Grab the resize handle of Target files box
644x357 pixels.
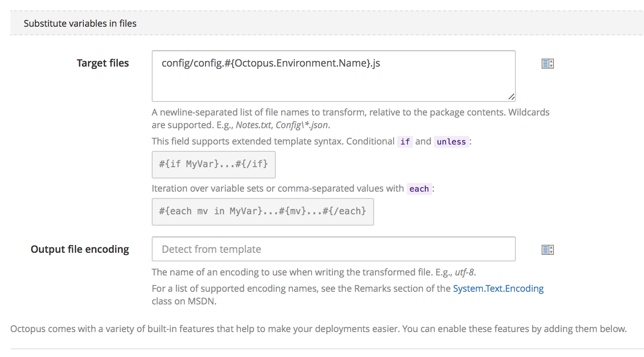click(x=511, y=96)
